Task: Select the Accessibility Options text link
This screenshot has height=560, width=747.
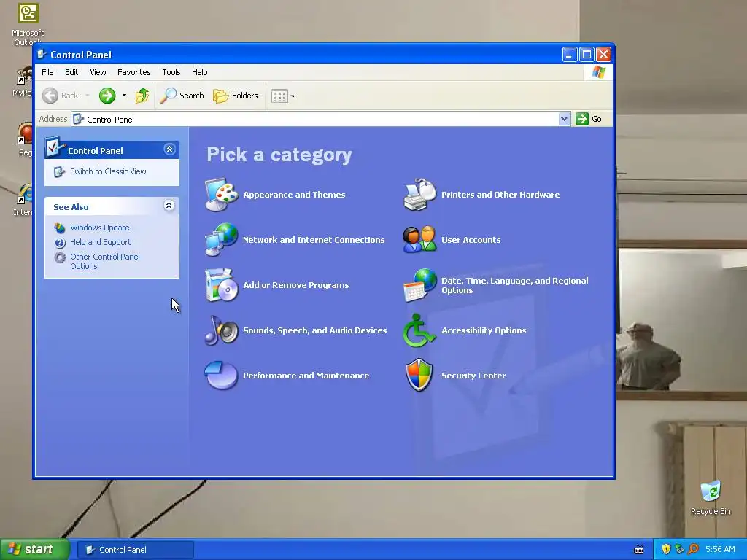Action: pos(484,330)
